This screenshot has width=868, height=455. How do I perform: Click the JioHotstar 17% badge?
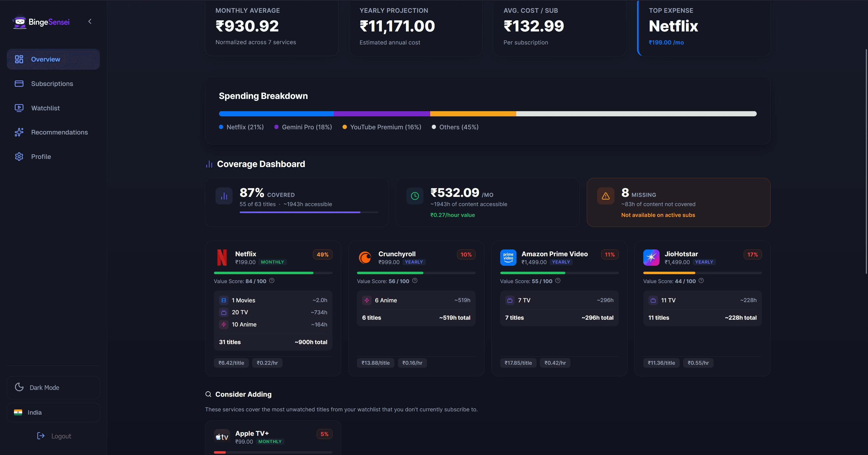tap(752, 255)
